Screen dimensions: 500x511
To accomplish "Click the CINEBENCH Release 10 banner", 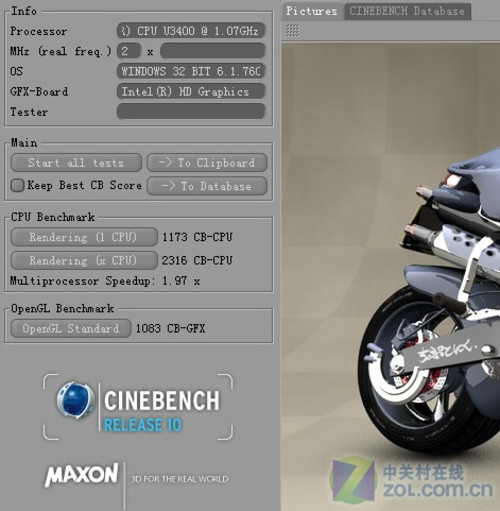I will 138,407.
